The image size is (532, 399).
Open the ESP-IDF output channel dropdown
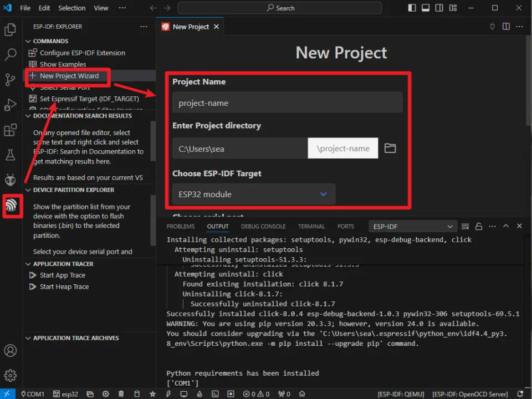coord(413,226)
